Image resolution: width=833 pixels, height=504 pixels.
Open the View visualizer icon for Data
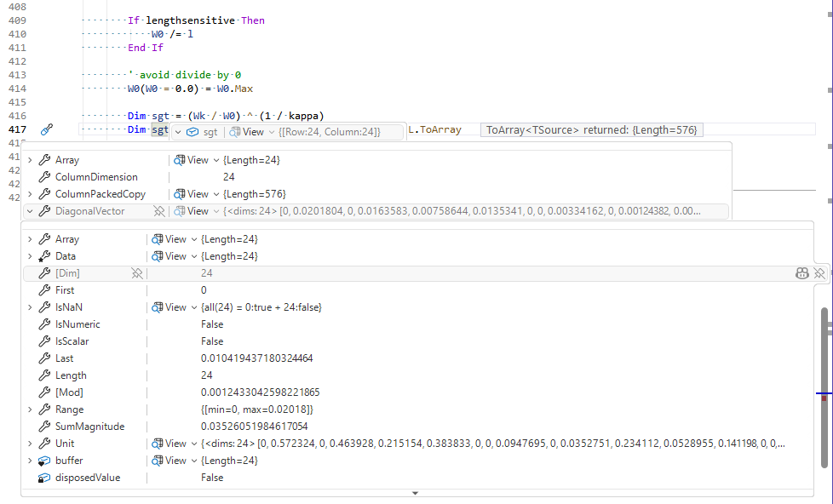(x=157, y=256)
